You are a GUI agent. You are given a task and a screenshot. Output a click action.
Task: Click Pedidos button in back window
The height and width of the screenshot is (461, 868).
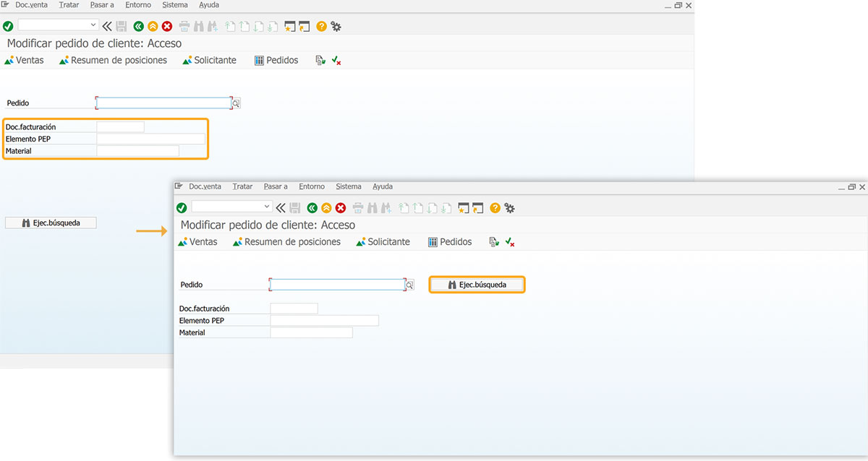click(x=276, y=61)
